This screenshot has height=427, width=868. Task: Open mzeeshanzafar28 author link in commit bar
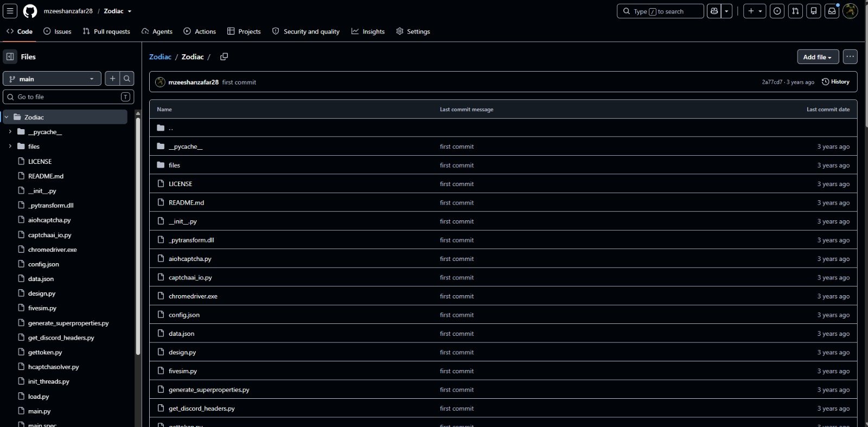point(193,82)
